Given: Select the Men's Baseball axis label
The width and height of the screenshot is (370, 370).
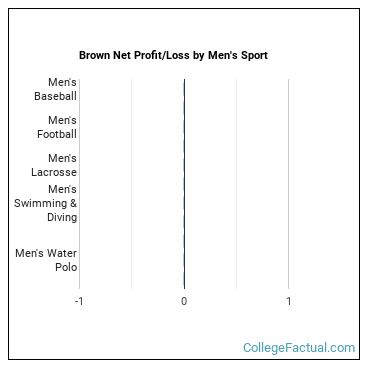Looking at the screenshot, I should pos(55,89).
